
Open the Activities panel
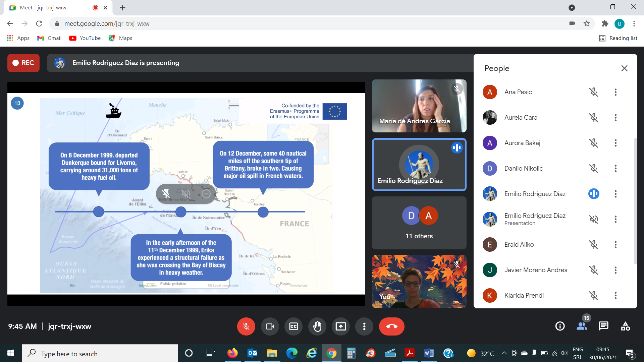click(626, 326)
